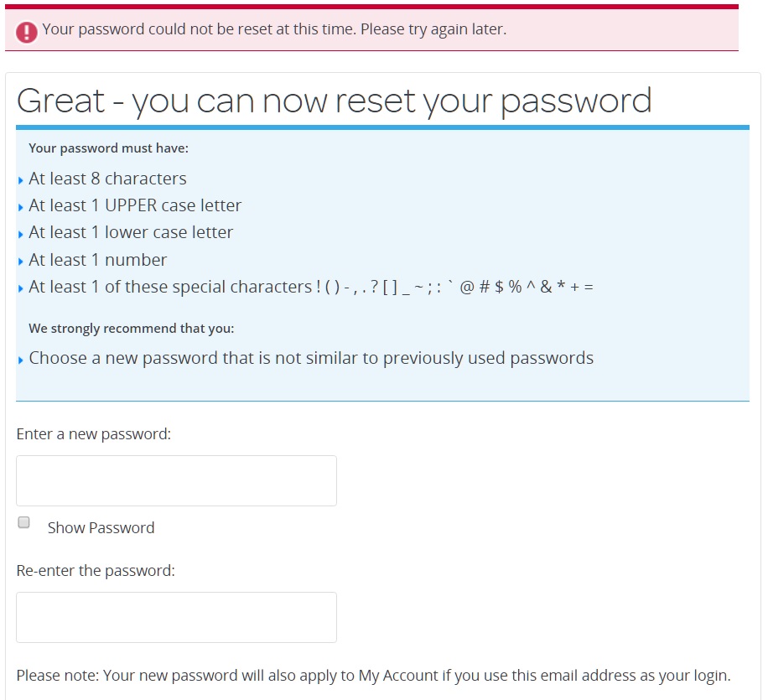Focus the "Re-enter the password" field

(x=176, y=617)
